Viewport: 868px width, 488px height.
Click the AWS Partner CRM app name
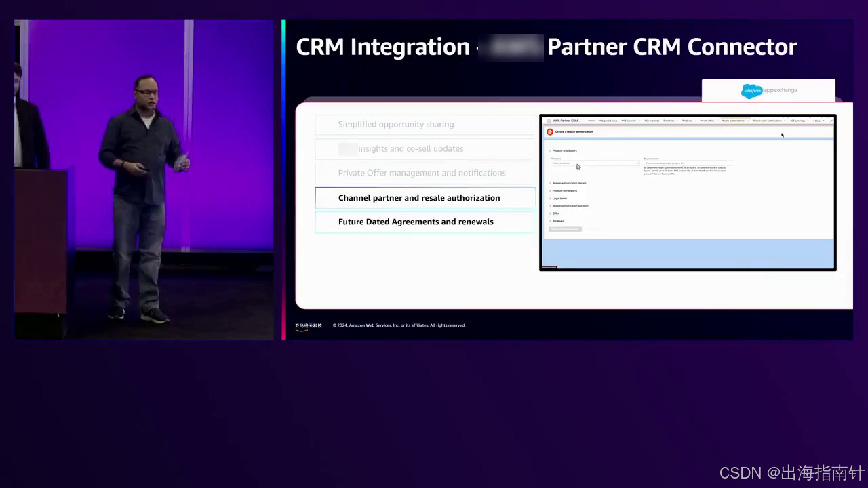[x=567, y=121]
